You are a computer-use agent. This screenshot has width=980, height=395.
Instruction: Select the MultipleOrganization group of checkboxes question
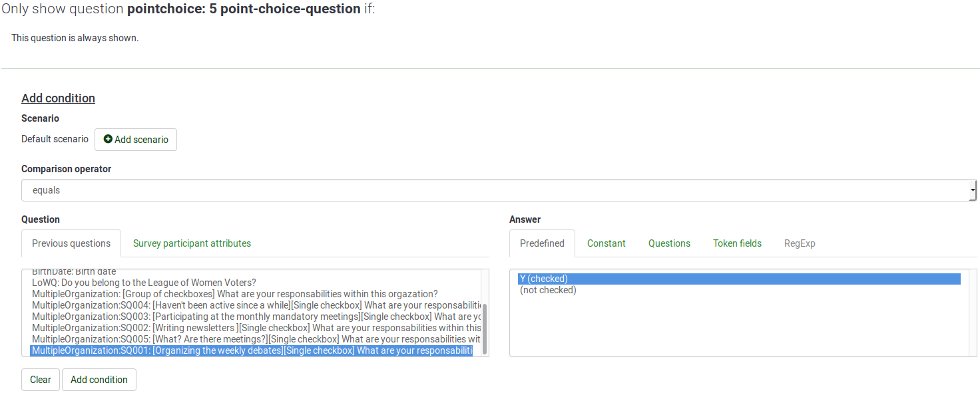point(234,294)
